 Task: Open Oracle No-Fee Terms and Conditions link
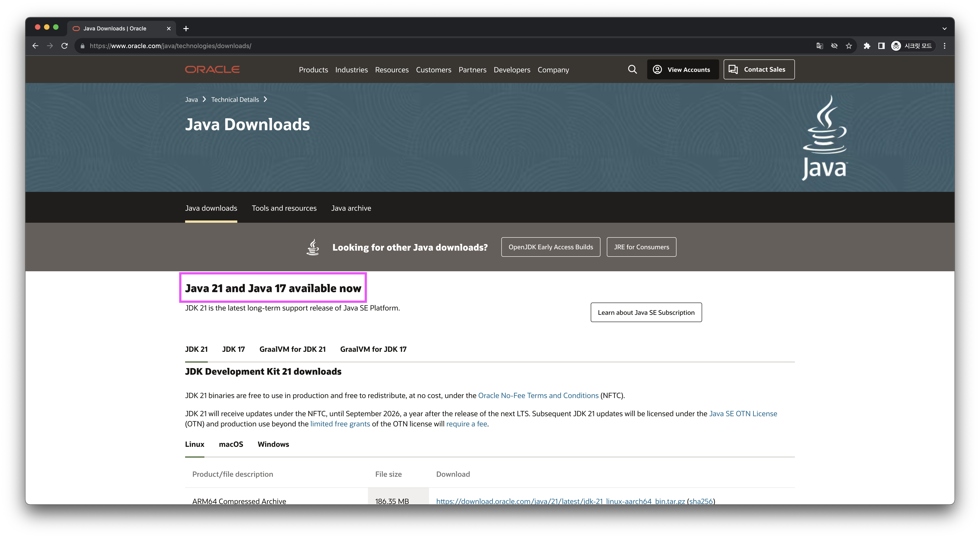click(x=538, y=395)
